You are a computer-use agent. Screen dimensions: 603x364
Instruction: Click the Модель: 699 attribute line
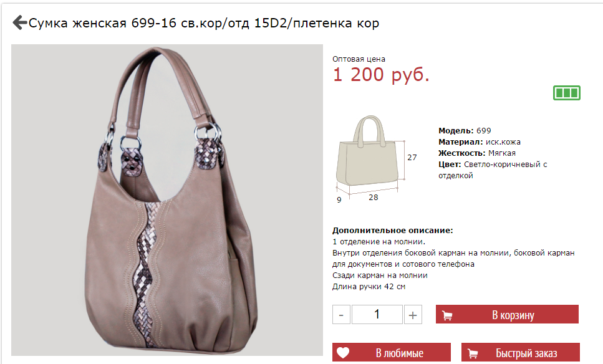point(465,131)
